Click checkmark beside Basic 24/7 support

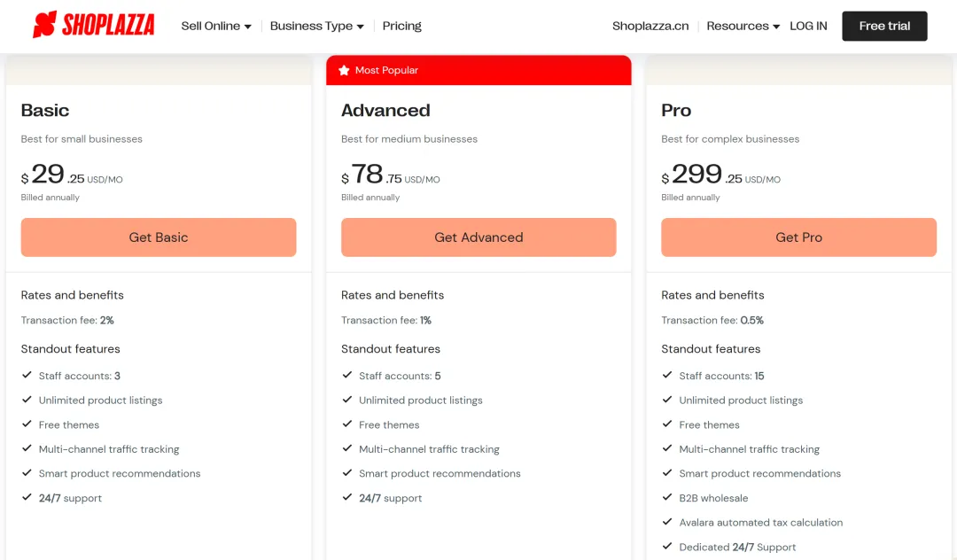pyautogui.click(x=27, y=498)
